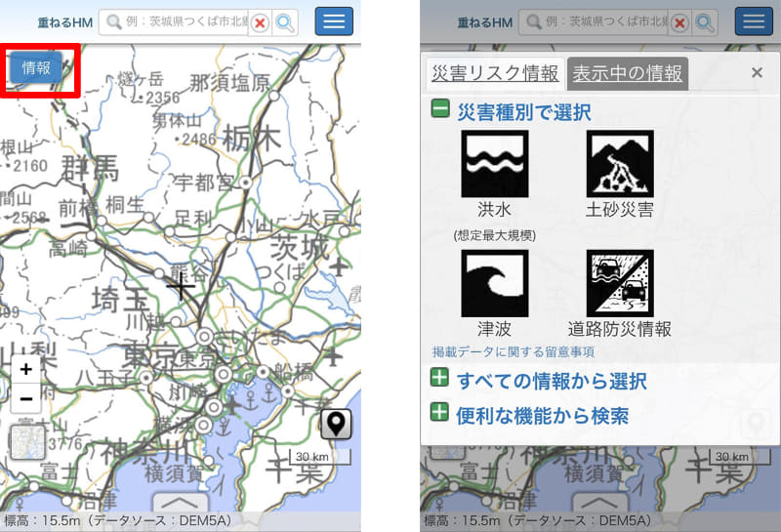Run search with blue magnifier on left screen

(285, 22)
